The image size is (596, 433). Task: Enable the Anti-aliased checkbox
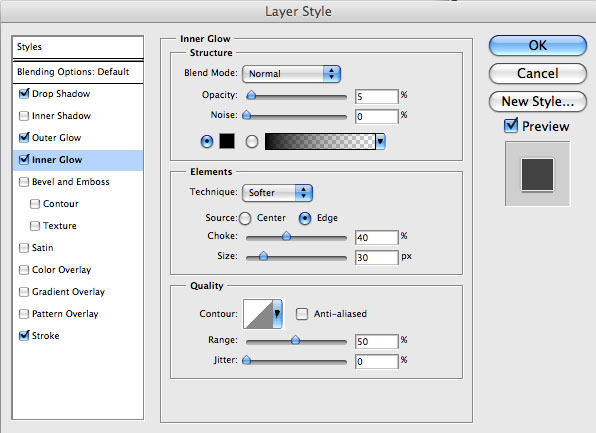(302, 314)
